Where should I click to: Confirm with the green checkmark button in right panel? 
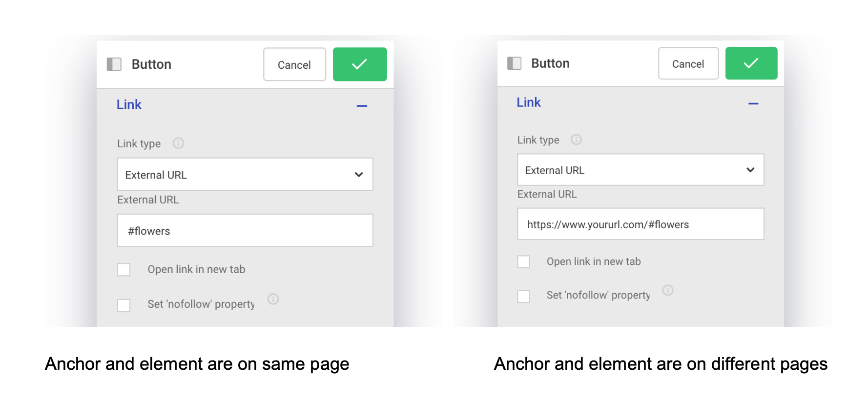tap(751, 63)
